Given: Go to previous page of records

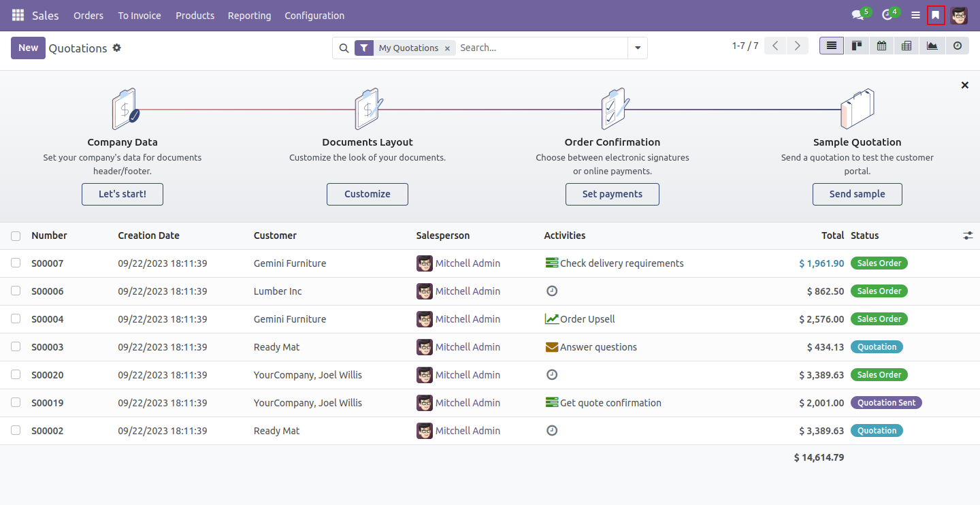Looking at the screenshot, I should [775, 46].
